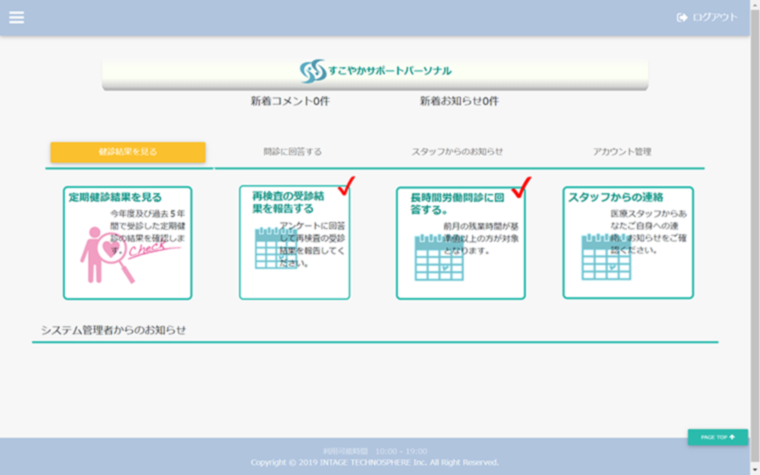Viewport: 760px width, 475px height.
Task: Click the PAGE TOP button
Action: click(717, 437)
